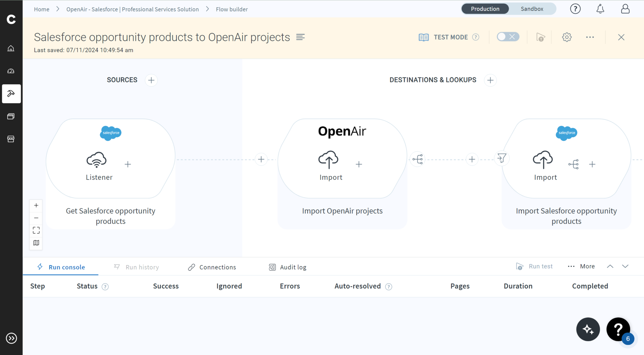Enable the flow on/off switch

[x=508, y=37]
